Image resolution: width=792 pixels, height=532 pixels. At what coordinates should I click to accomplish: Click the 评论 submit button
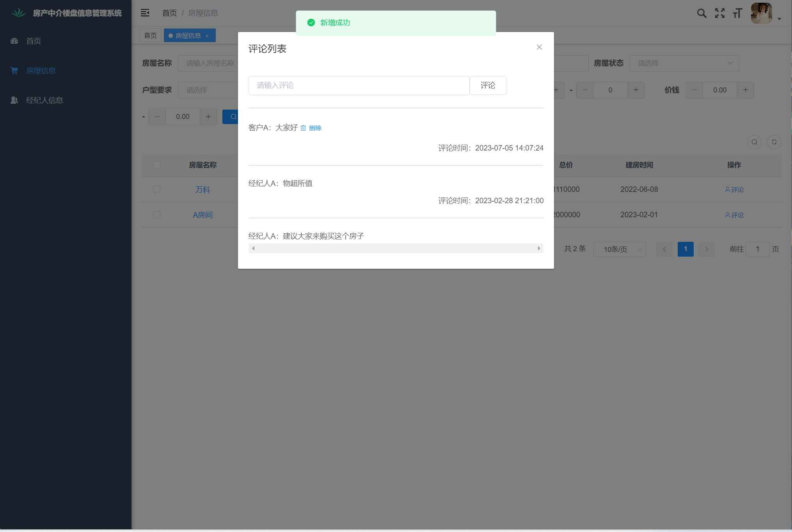point(488,85)
